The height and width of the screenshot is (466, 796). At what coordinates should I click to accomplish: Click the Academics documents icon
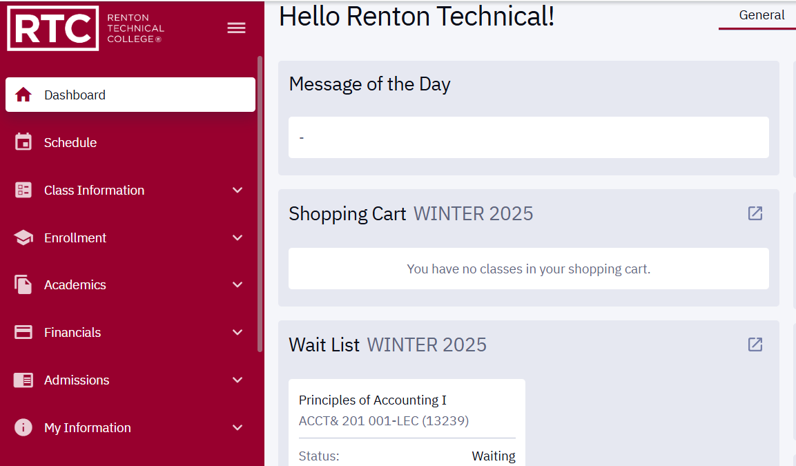(x=23, y=285)
